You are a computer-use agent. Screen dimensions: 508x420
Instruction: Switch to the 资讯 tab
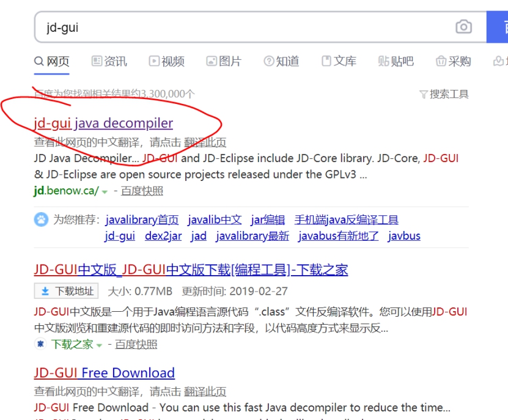pos(109,61)
